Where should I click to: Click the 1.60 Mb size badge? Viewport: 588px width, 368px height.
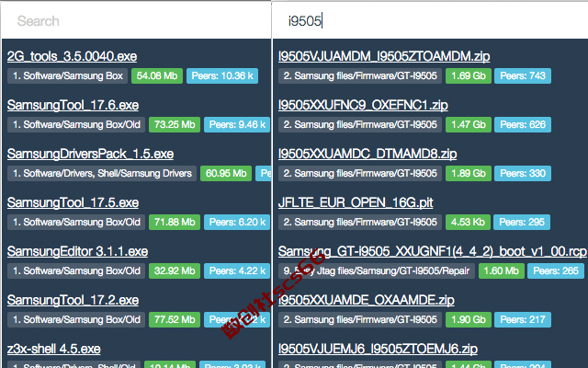(x=501, y=271)
